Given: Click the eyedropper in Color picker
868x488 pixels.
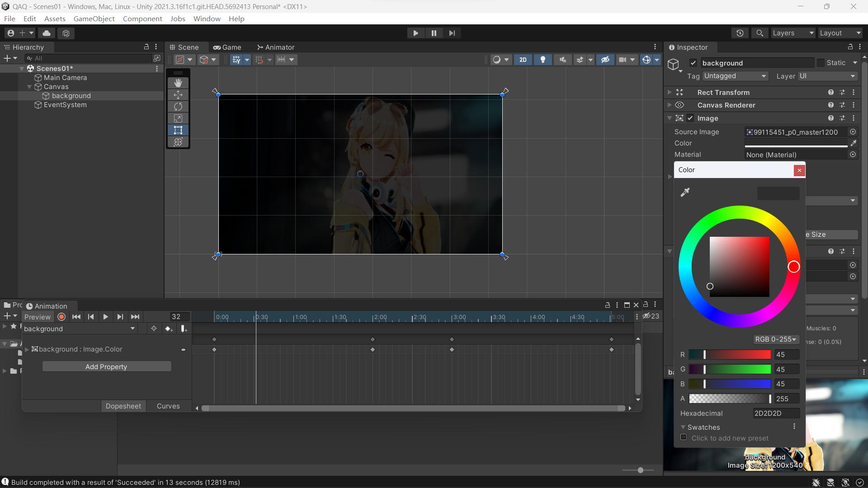Looking at the screenshot, I should (x=685, y=192).
